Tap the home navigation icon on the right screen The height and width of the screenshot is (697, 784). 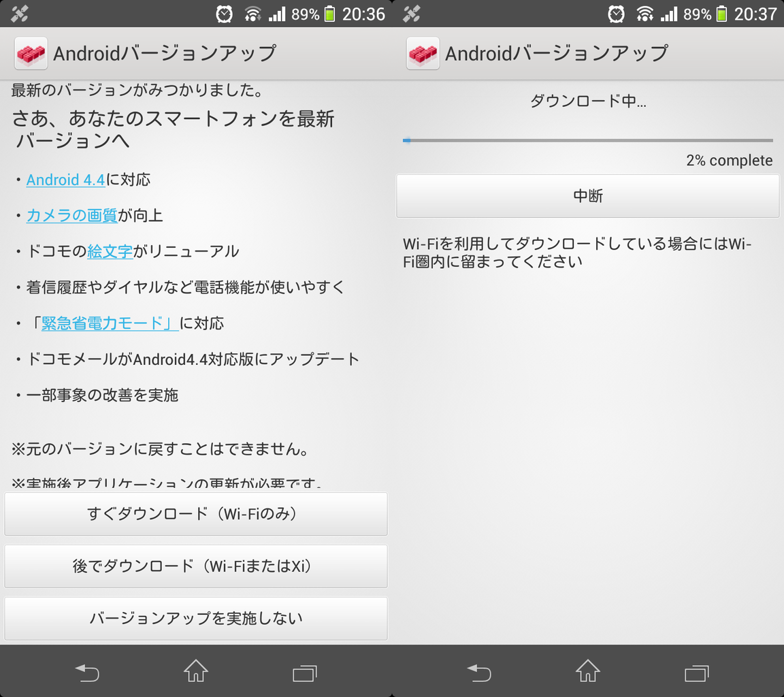(x=587, y=671)
